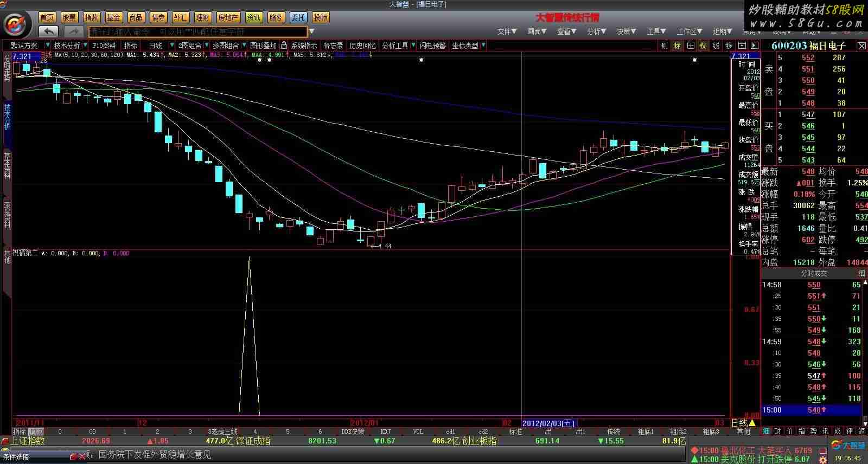Open the 委托 trading button

tap(298, 17)
